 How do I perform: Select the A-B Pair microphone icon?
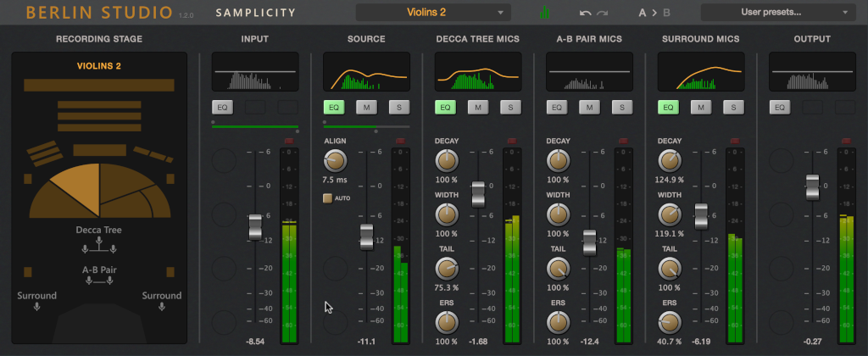pyautogui.click(x=99, y=281)
